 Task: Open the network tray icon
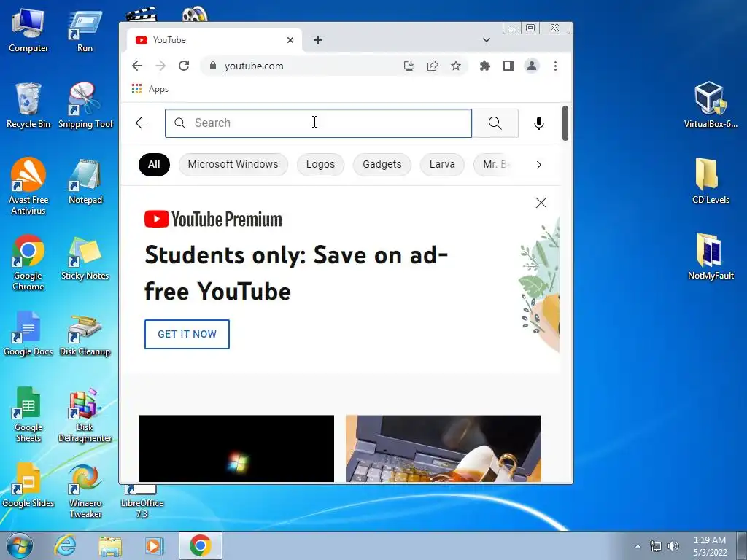(656, 546)
